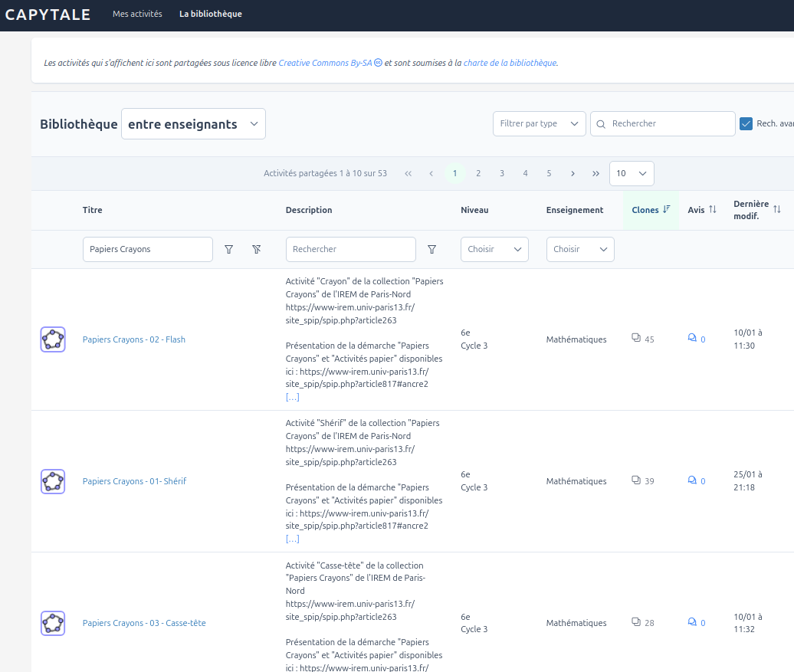Click 'Activités partagées 1 à 10 sur 53' text

(x=325, y=173)
